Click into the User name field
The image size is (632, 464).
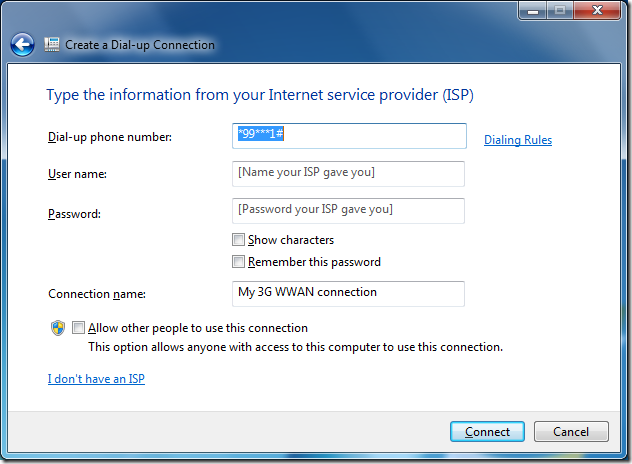[x=348, y=174]
